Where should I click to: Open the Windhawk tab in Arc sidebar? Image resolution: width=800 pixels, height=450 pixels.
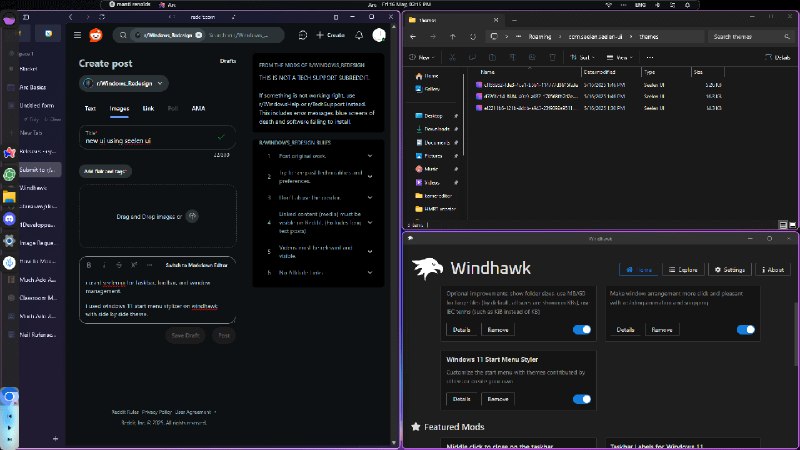(34, 188)
